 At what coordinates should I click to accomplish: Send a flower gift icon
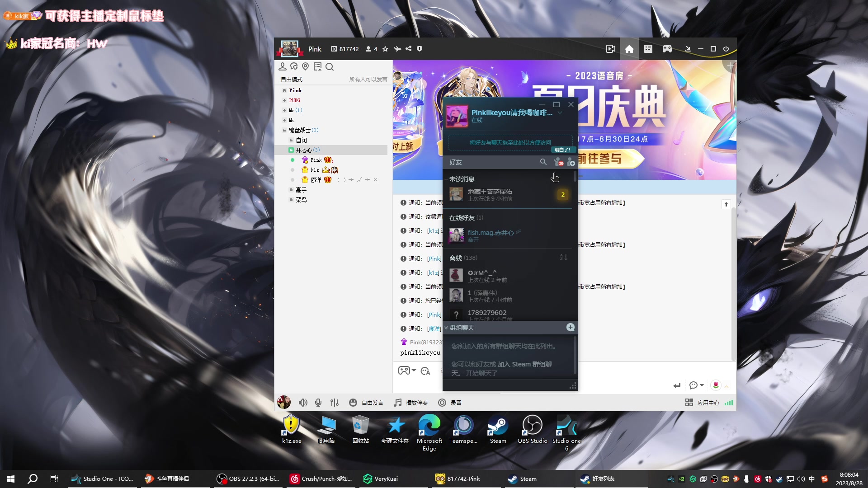716,385
